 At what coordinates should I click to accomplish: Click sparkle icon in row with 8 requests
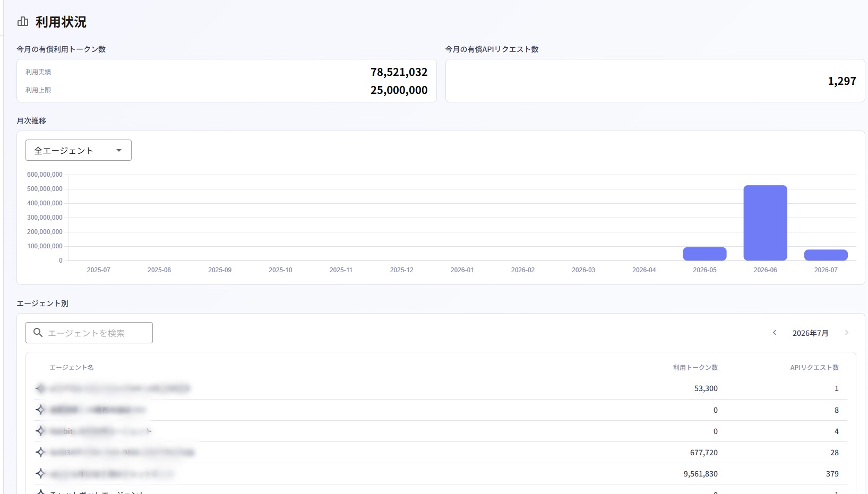click(40, 410)
